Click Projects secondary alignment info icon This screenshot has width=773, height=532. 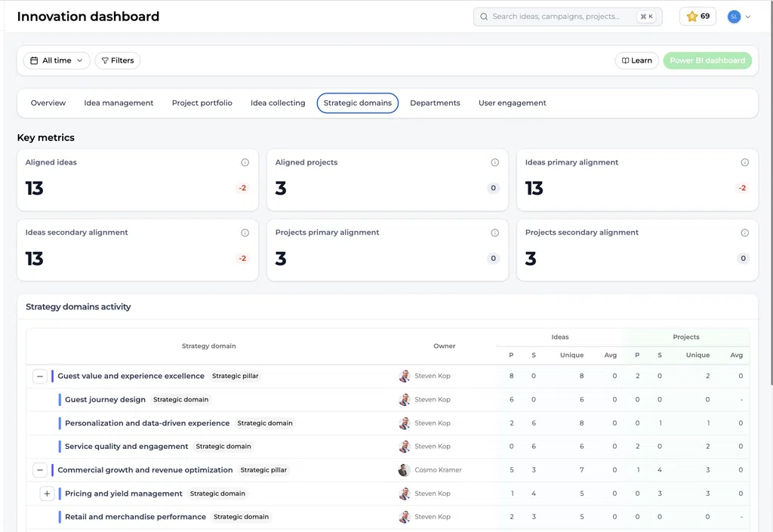click(x=745, y=233)
